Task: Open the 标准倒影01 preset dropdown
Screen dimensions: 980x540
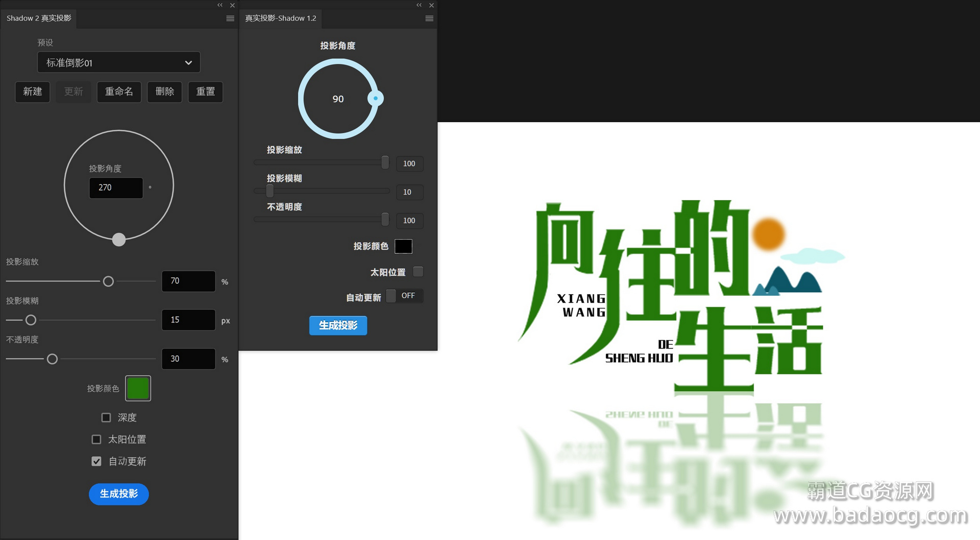Action: pos(118,63)
